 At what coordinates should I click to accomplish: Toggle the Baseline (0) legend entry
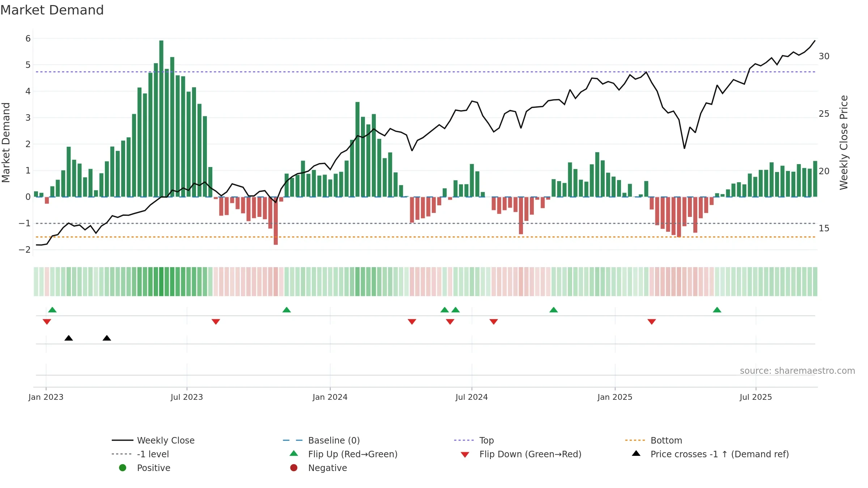coord(322,440)
